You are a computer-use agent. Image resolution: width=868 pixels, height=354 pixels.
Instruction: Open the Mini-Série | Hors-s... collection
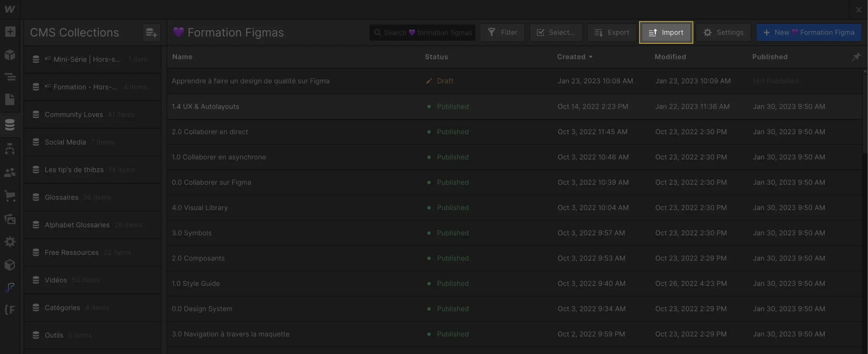92,59
